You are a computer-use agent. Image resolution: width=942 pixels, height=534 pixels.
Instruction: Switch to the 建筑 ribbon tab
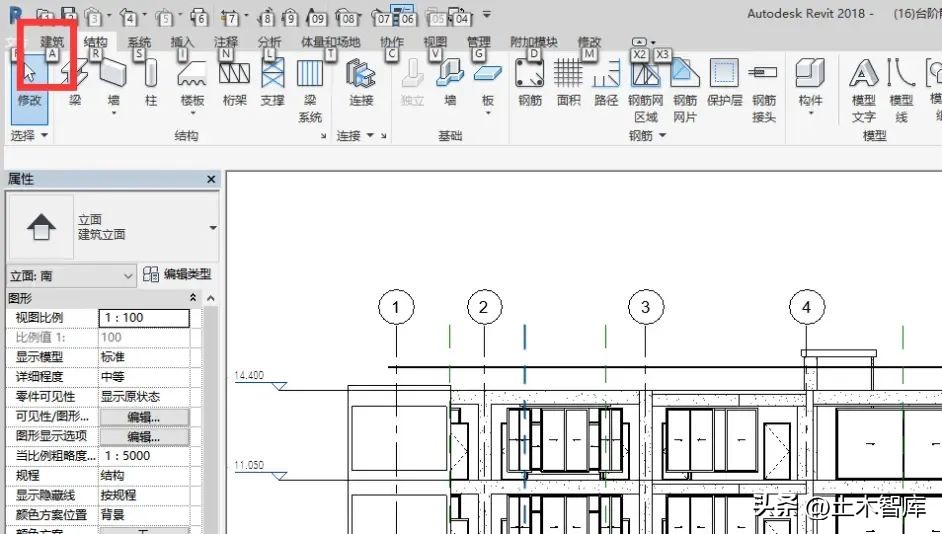coord(52,42)
